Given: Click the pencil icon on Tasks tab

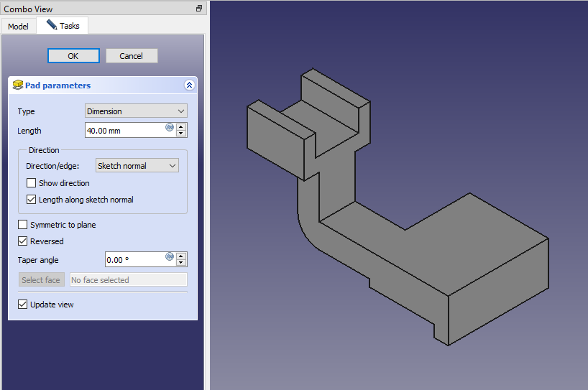Looking at the screenshot, I should click(51, 25).
